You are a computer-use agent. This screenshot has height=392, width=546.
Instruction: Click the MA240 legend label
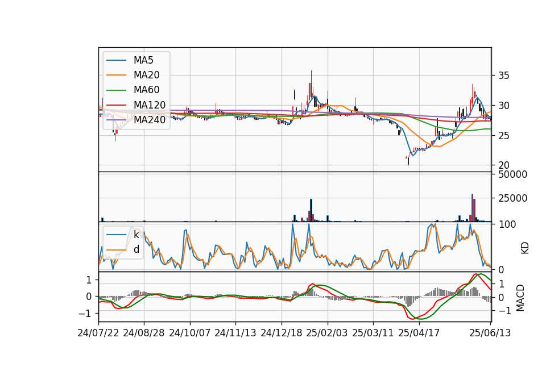[x=150, y=120]
